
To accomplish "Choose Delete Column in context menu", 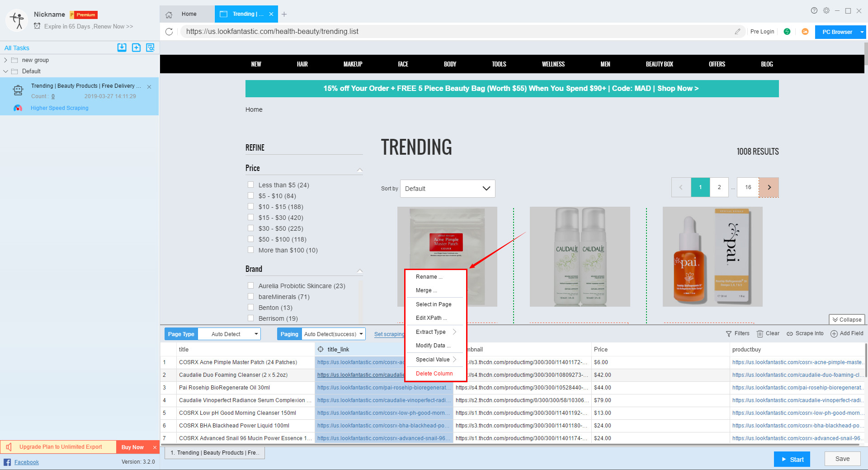I will pyautogui.click(x=436, y=374).
